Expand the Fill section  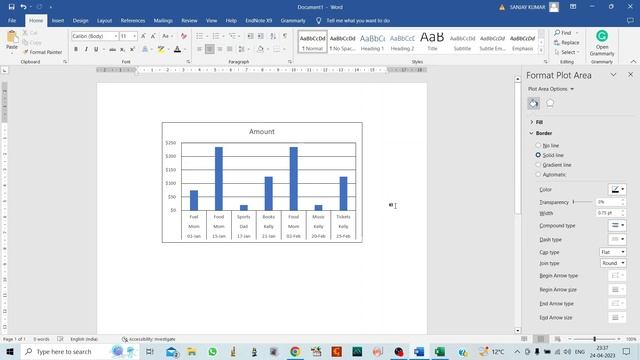pos(536,122)
